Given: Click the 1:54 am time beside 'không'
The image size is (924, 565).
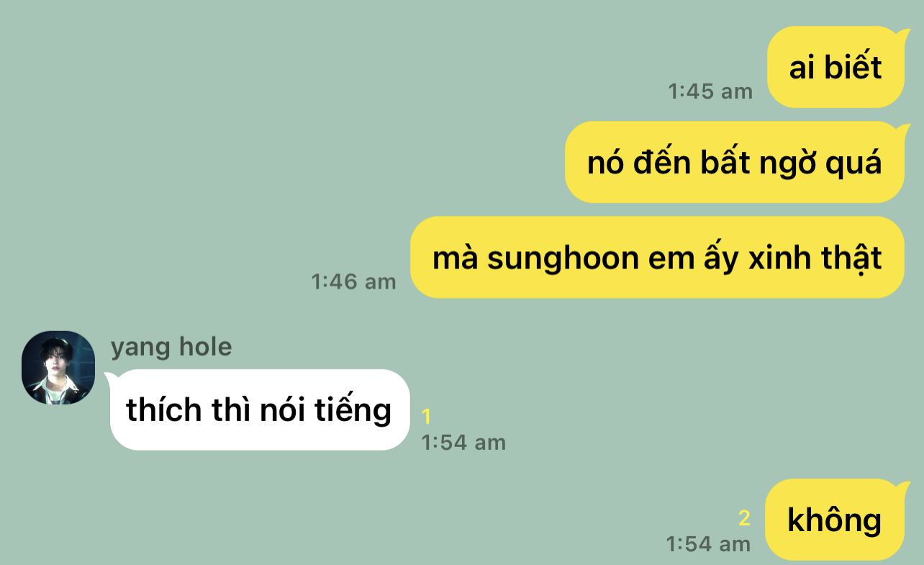Looking at the screenshot, I should (708, 543).
